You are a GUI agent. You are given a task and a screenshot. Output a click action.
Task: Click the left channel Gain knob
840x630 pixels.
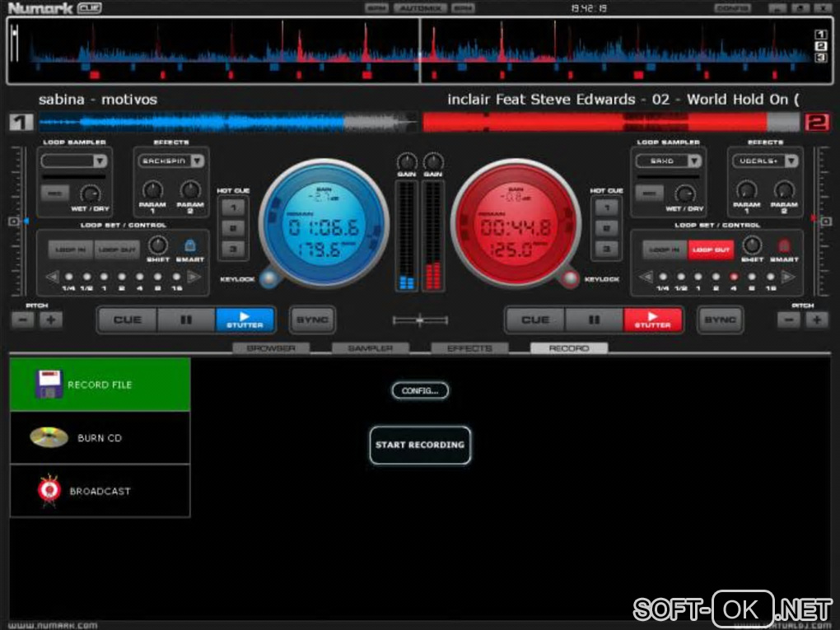coord(407,161)
